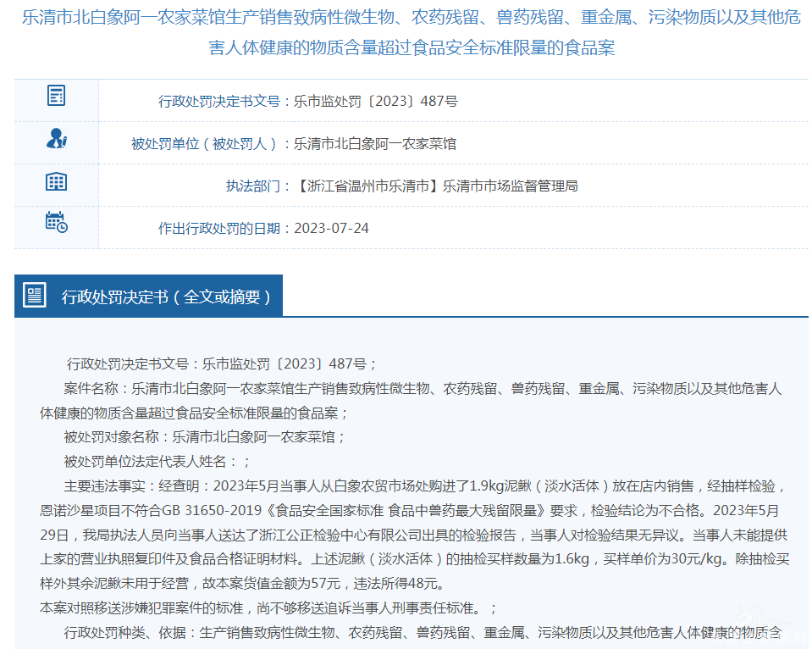Screen dimensions: 812x649
Task: Click the label 执法部门：
Action: pos(259,186)
